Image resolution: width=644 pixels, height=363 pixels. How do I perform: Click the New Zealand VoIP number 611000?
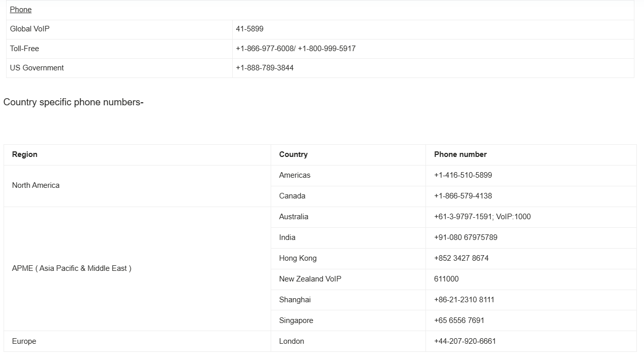click(446, 279)
